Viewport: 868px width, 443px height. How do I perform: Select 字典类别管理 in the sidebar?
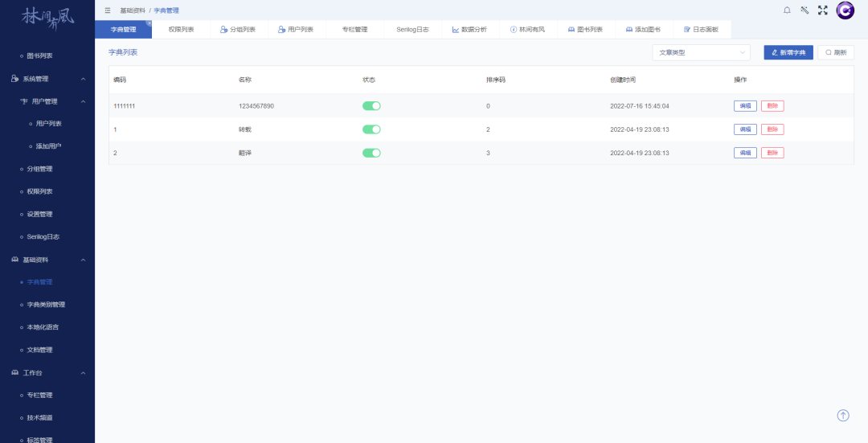(x=46, y=305)
